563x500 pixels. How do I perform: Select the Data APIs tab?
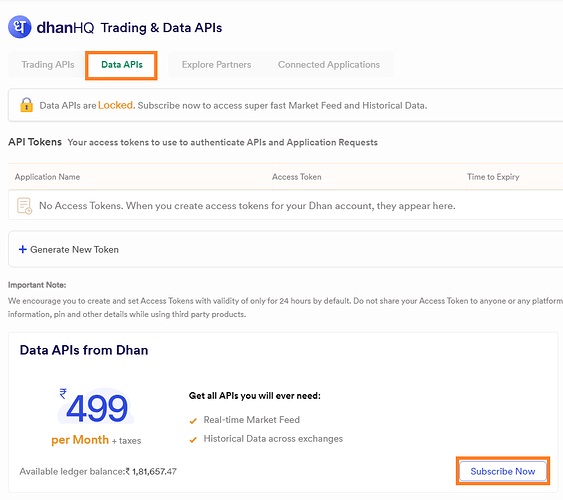122,65
